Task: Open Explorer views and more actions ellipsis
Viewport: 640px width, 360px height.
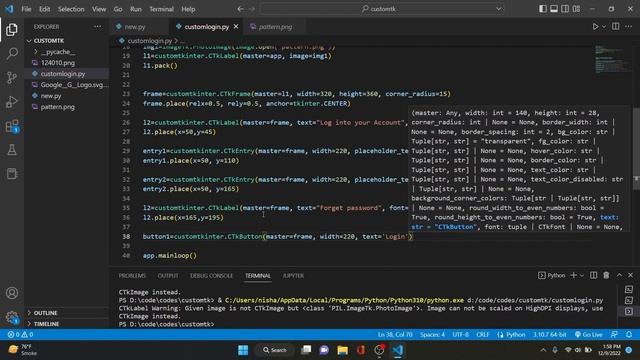Action: pos(97,27)
